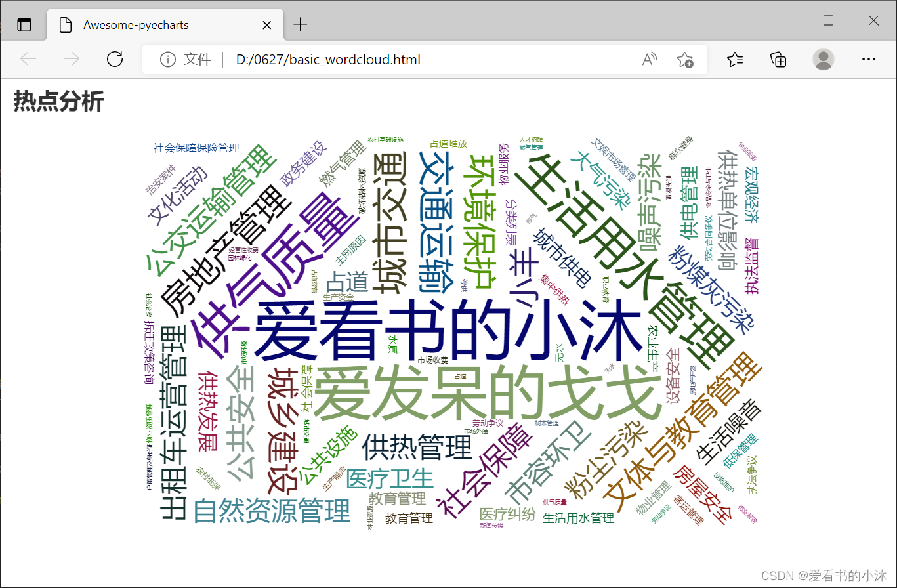Click the back navigation arrow
Image resolution: width=897 pixels, height=588 pixels.
[x=28, y=59]
